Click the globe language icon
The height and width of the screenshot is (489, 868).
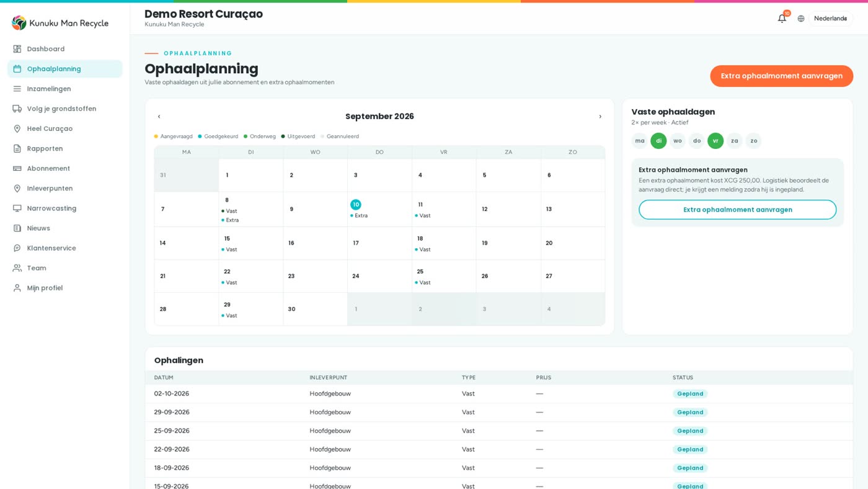tap(801, 19)
